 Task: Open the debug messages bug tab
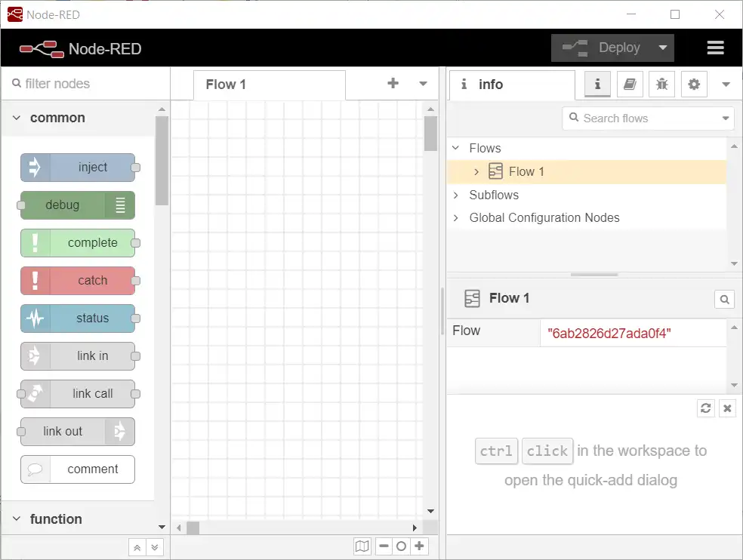pos(661,85)
